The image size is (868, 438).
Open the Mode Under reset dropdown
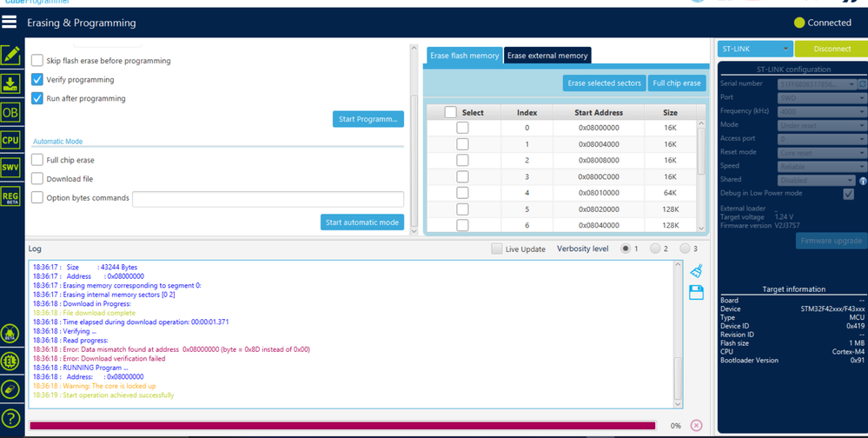[x=822, y=126]
